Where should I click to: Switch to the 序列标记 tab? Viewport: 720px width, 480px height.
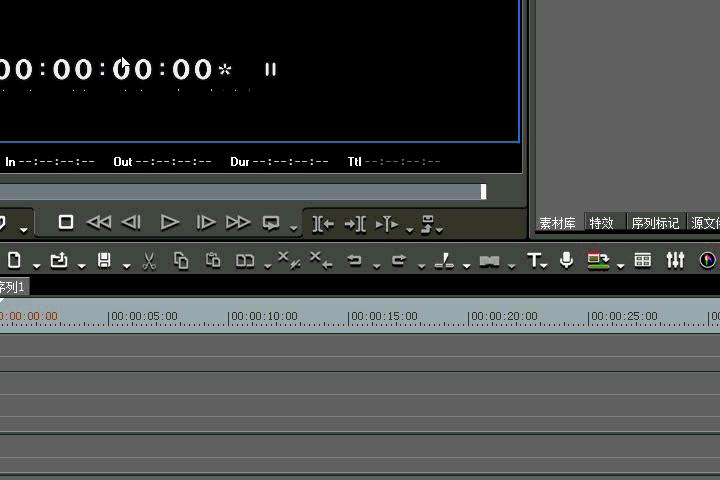655,223
